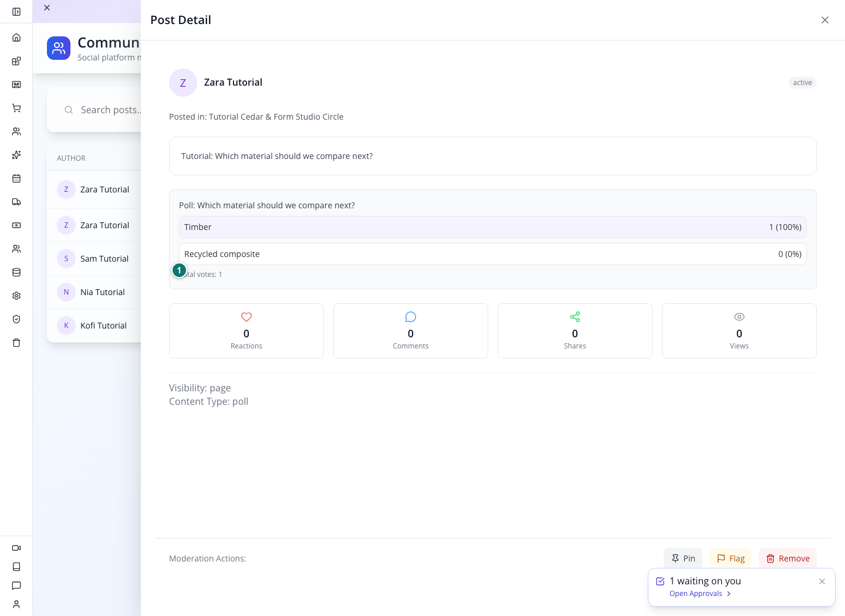
Task: Open the video camera sidebar icon
Action: click(16, 548)
